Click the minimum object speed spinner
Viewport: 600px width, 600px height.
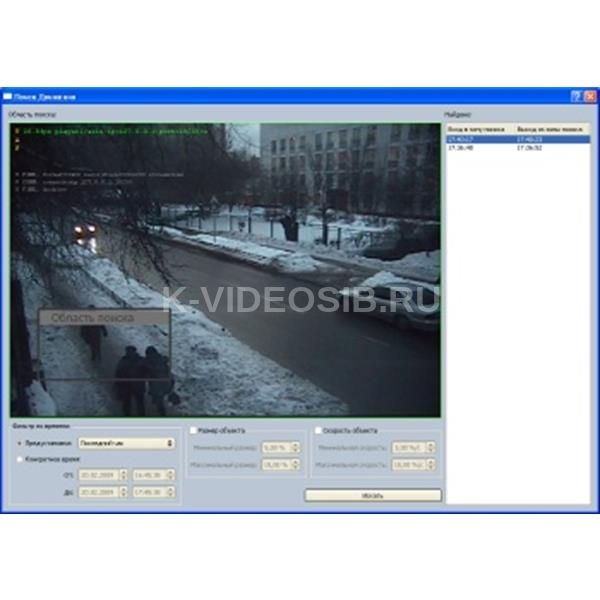click(x=413, y=448)
